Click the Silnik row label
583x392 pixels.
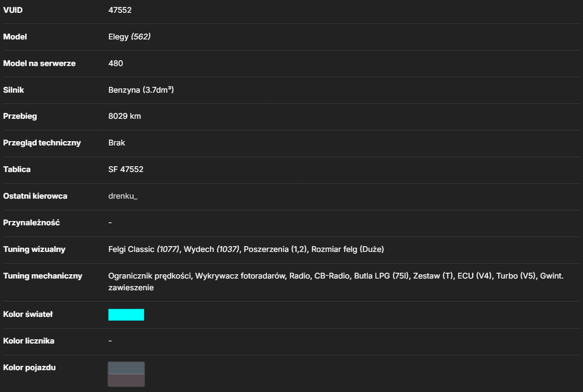(x=13, y=90)
